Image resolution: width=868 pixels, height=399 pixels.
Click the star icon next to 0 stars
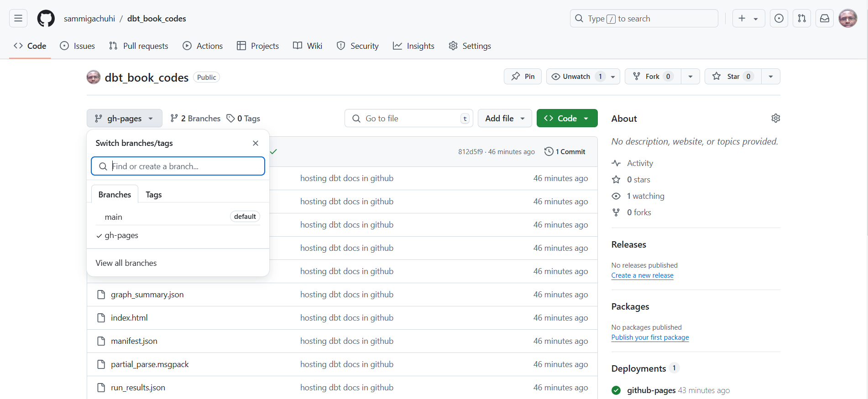[616, 180]
